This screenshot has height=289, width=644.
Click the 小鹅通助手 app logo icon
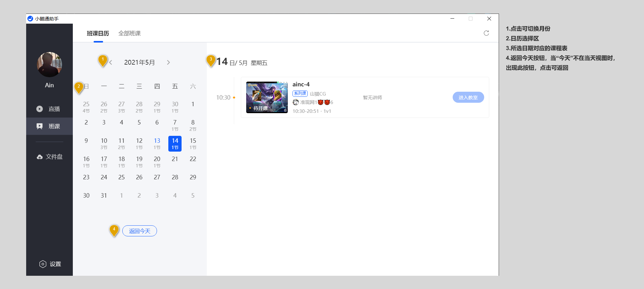pos(30,19)
